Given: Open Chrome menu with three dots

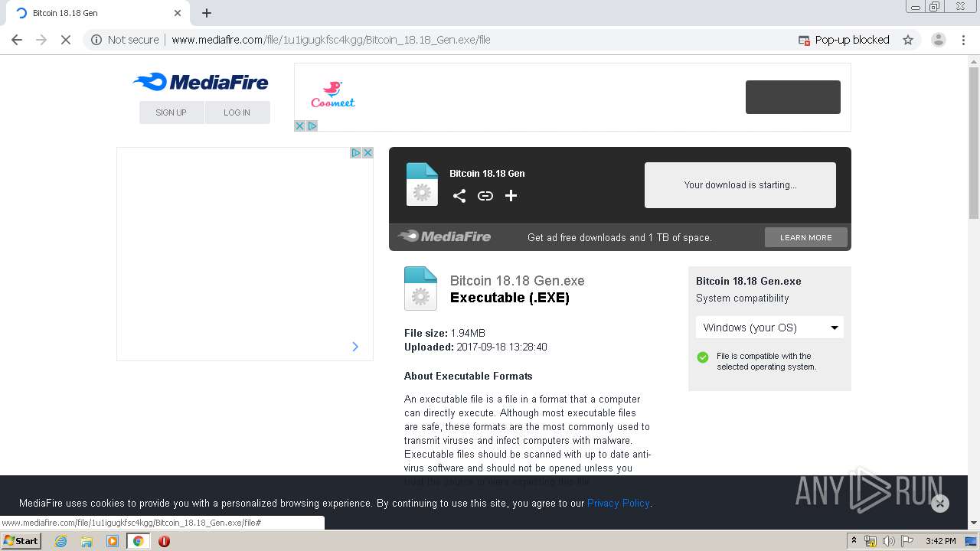Looking at the screenshot, I should 964,40.
